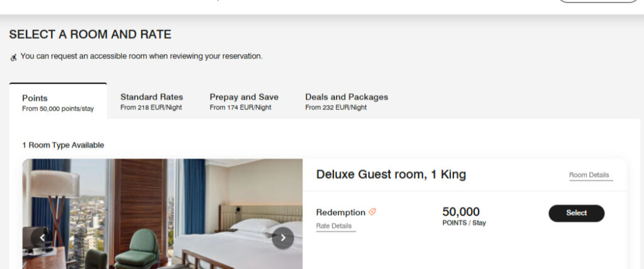Screen dimensions: 644x269
Task: Click the Redemption rate name
Action: [x=340, y=212]
